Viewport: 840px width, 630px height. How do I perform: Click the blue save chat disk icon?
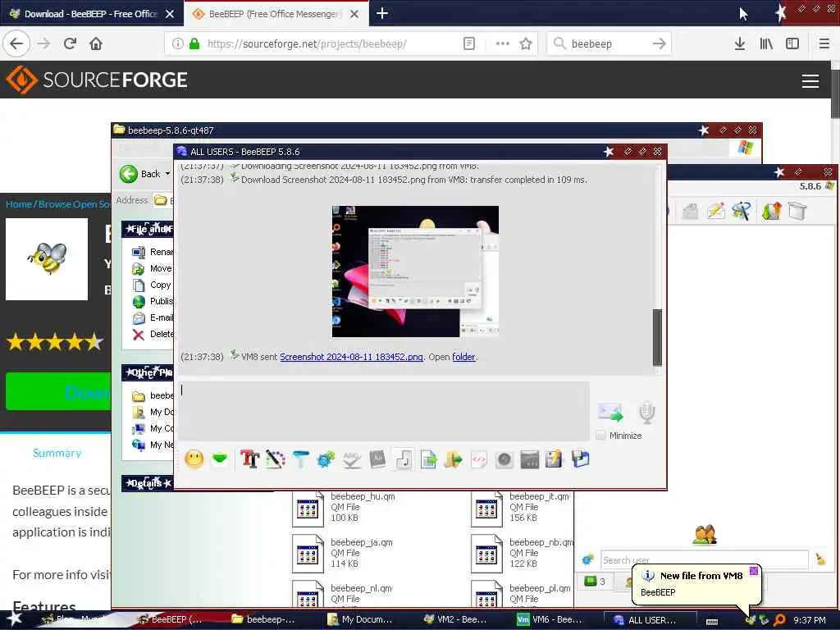(580, 459)
